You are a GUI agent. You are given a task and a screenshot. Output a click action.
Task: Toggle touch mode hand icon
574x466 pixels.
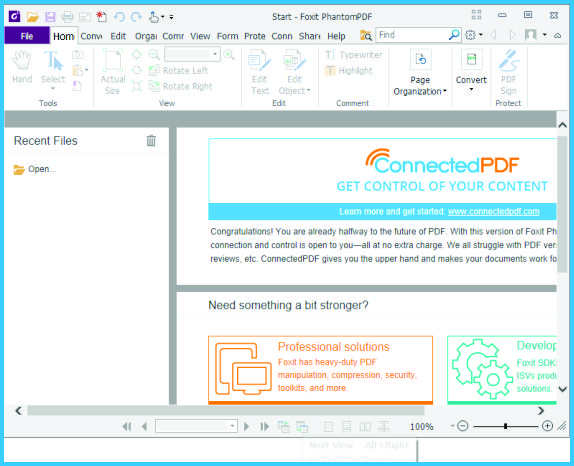154,17
